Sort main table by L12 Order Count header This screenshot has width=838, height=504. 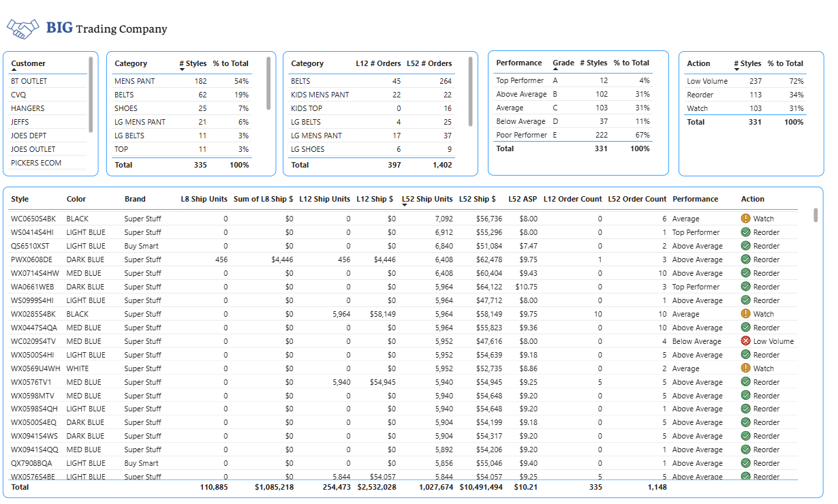573,199
